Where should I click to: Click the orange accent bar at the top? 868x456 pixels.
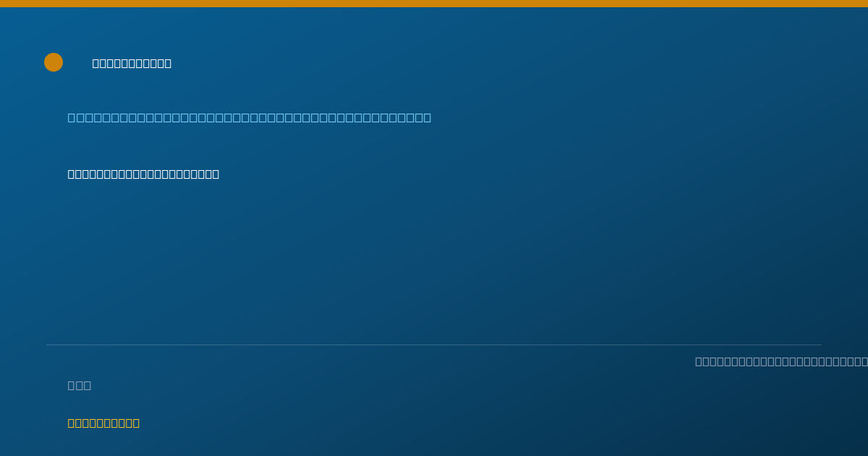(434, 4)
